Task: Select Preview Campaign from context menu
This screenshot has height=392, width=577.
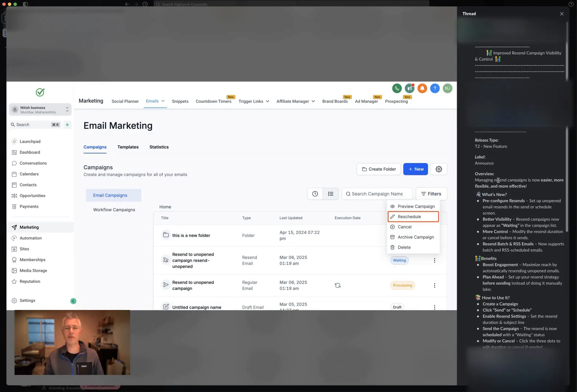Action: tap(413, 206)
